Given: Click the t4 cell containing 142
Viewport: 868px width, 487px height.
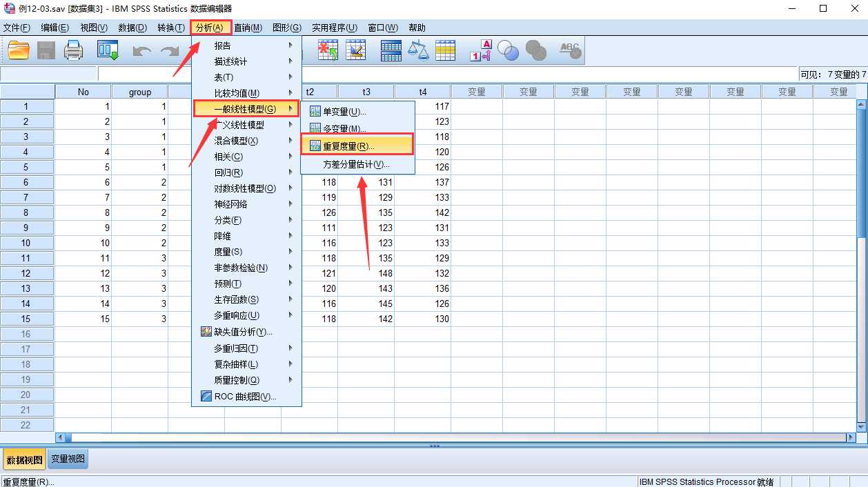Looking at the screenshot, I should [423, 212].
